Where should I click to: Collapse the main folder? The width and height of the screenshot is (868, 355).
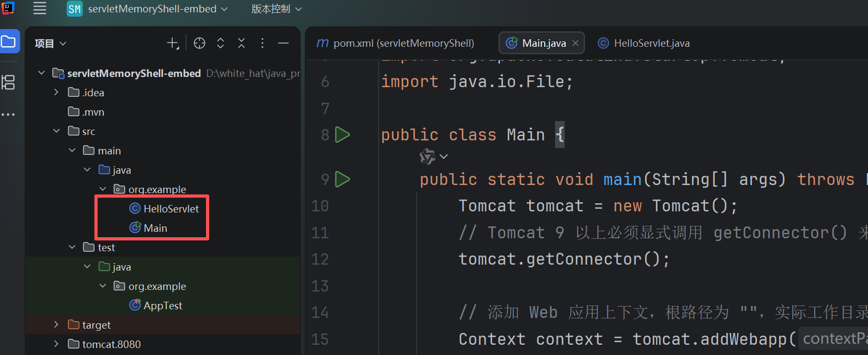click(x=72, y=151)
